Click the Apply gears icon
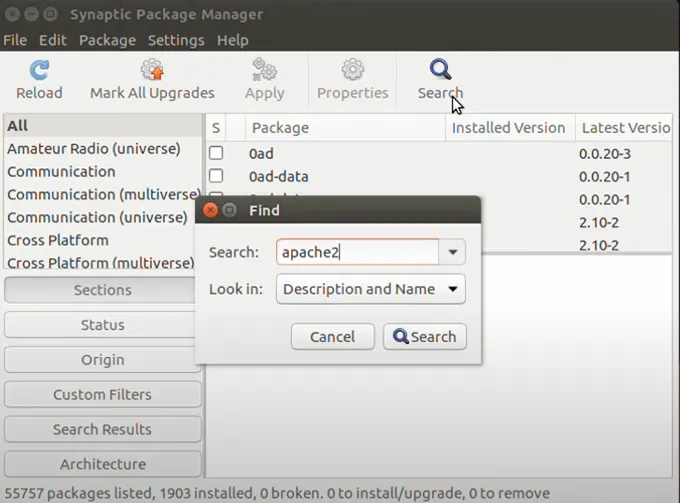This screenshot has width=680, height=503. coord(265,69)
